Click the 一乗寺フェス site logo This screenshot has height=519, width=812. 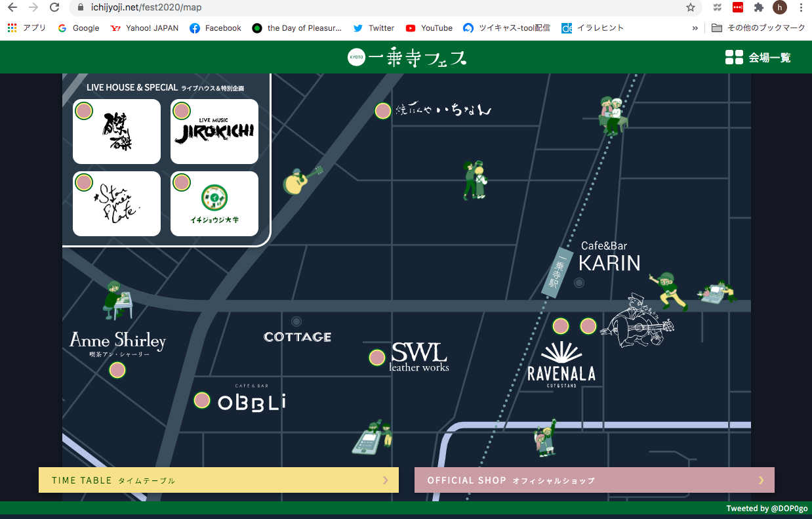click(407, 57)
